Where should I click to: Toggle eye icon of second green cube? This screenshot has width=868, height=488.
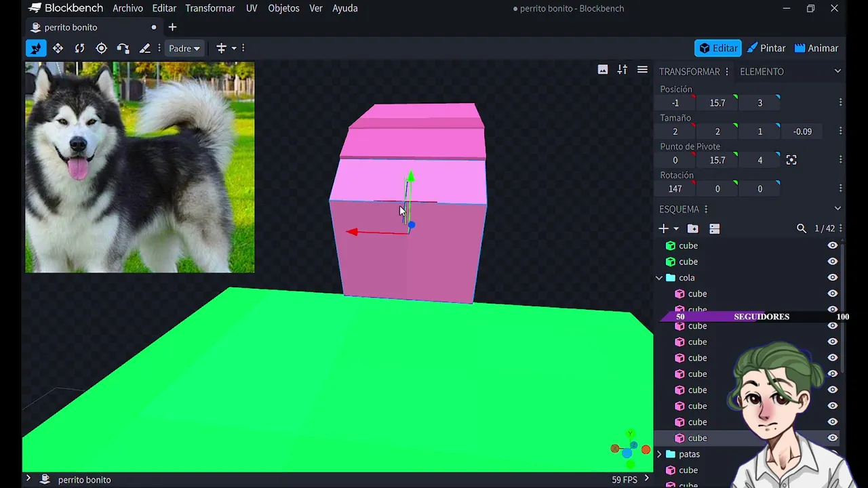click(x=832, y=262)
